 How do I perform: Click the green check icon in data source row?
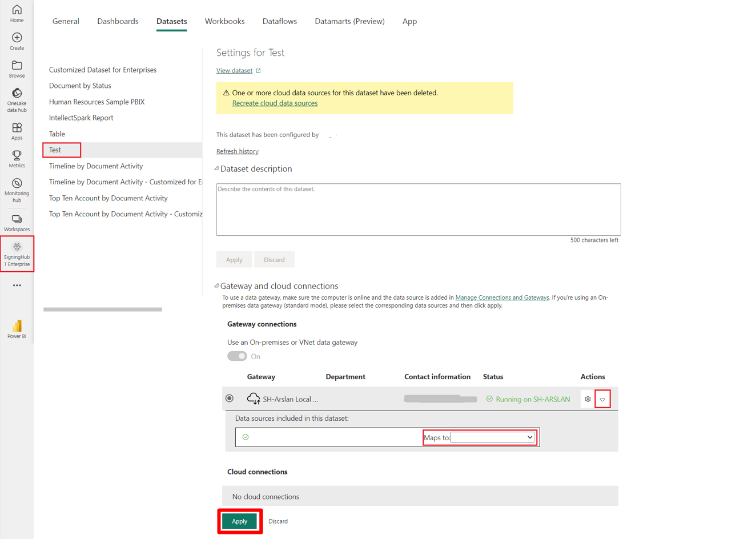[x=246, y=437]
